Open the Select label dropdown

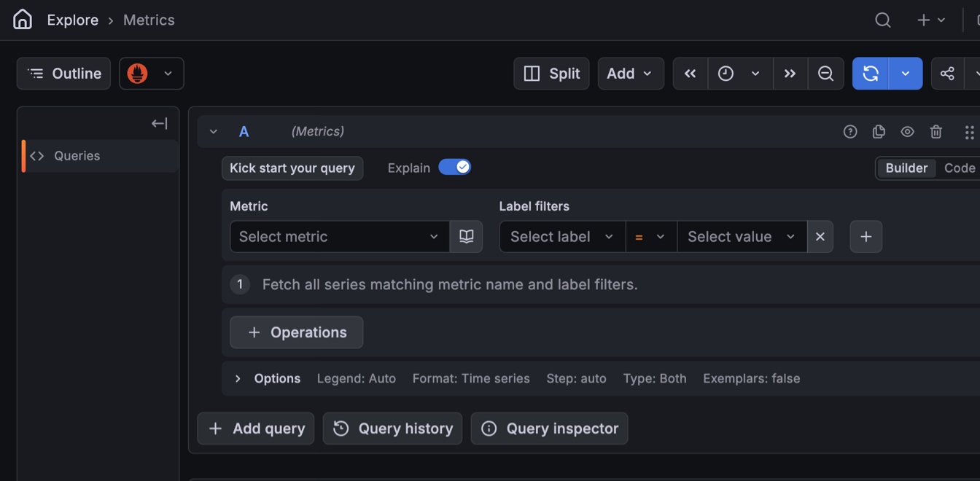pyautogui.click(x=562, y=237)
